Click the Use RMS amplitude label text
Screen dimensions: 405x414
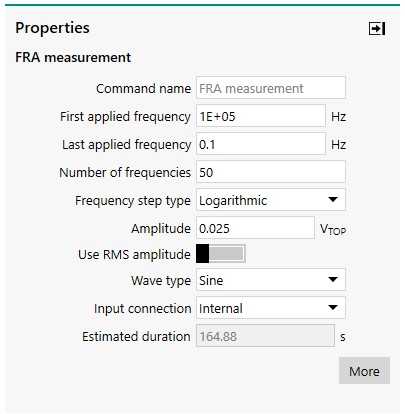(x=134, y=254)
